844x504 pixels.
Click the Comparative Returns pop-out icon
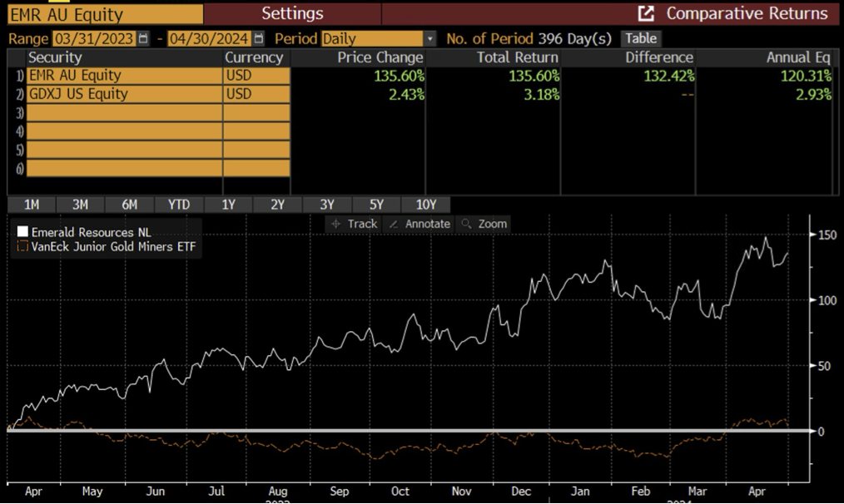tap(646, 13)
